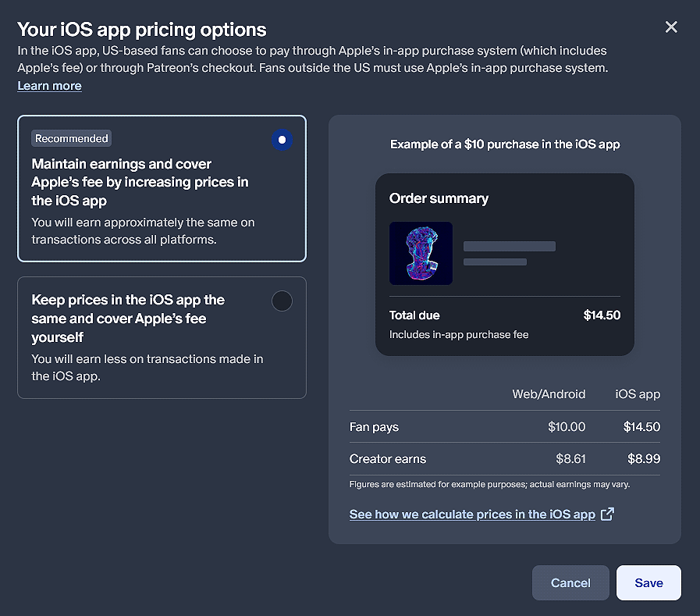Viewport: 700px width, 616px height.
Task: Click the Fan pays iOS app value $14.50
Action: tap(641, 427)
